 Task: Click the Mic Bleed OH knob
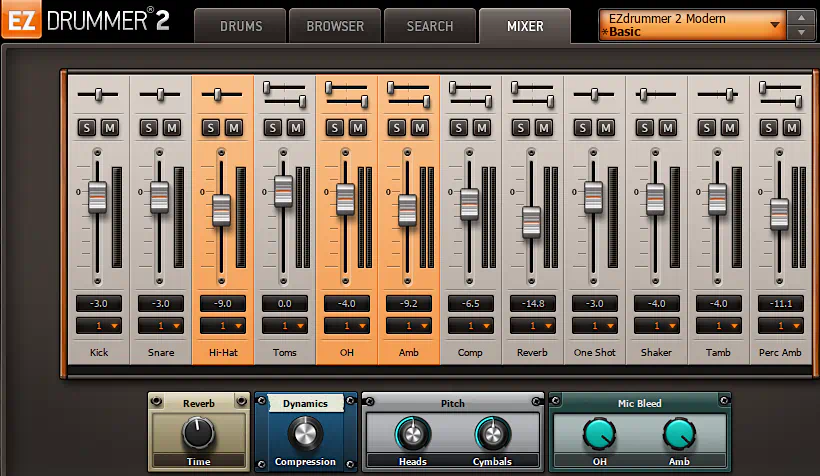599,434
